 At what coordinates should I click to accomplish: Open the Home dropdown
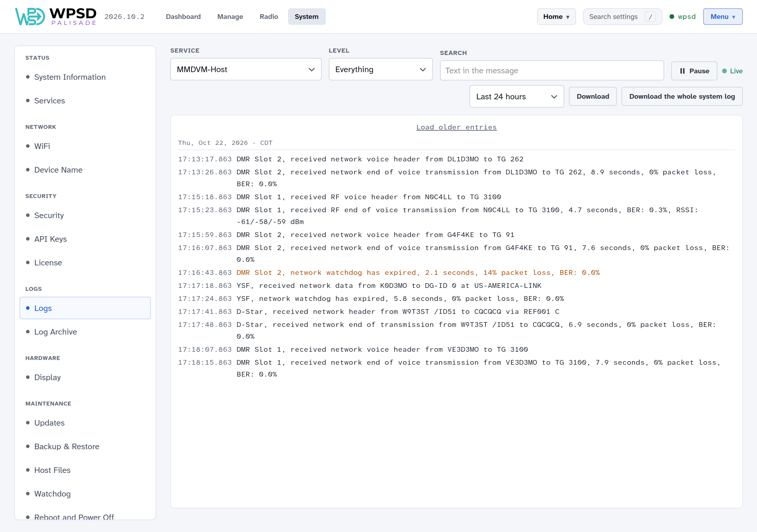(556, 17)
